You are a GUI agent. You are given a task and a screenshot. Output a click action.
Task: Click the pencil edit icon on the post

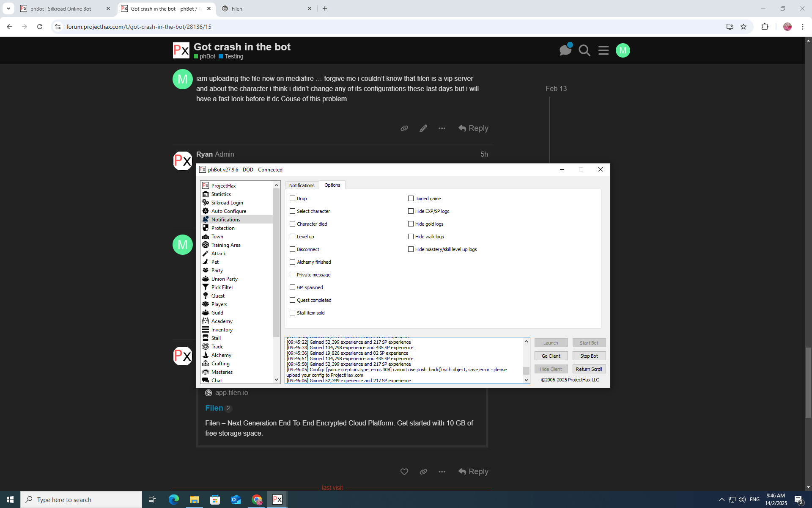click(x=423, y=128)
